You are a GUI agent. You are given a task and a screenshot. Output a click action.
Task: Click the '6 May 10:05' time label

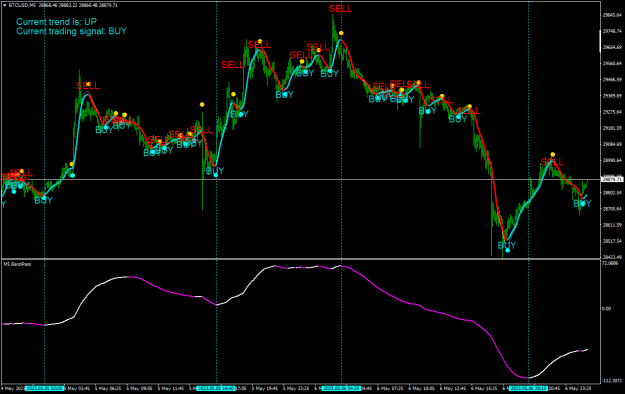421,388
